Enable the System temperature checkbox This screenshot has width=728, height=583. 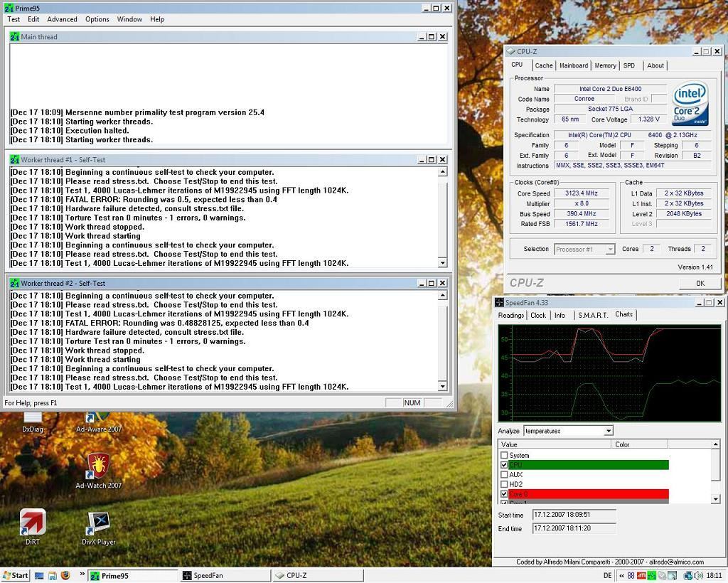pos(504,455)
